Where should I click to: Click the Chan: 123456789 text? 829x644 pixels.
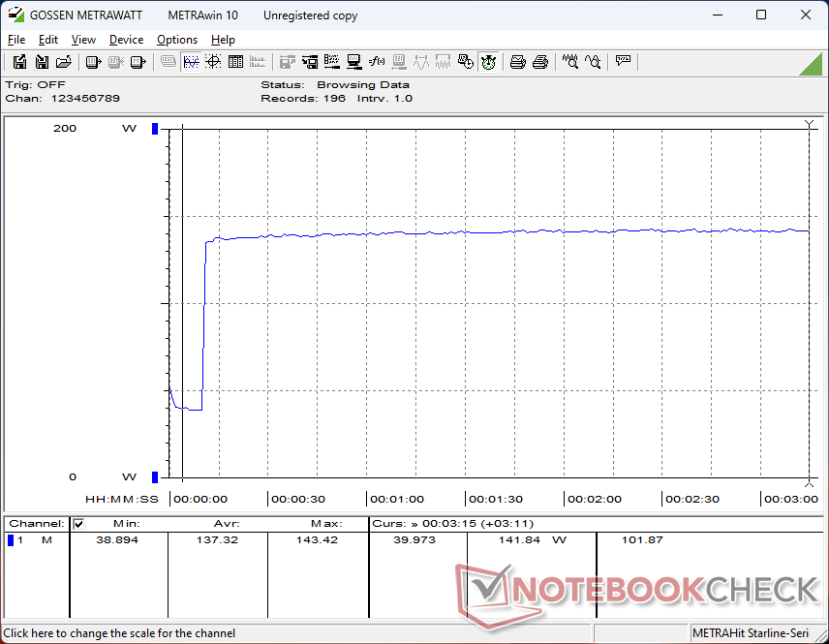[62, 99]
